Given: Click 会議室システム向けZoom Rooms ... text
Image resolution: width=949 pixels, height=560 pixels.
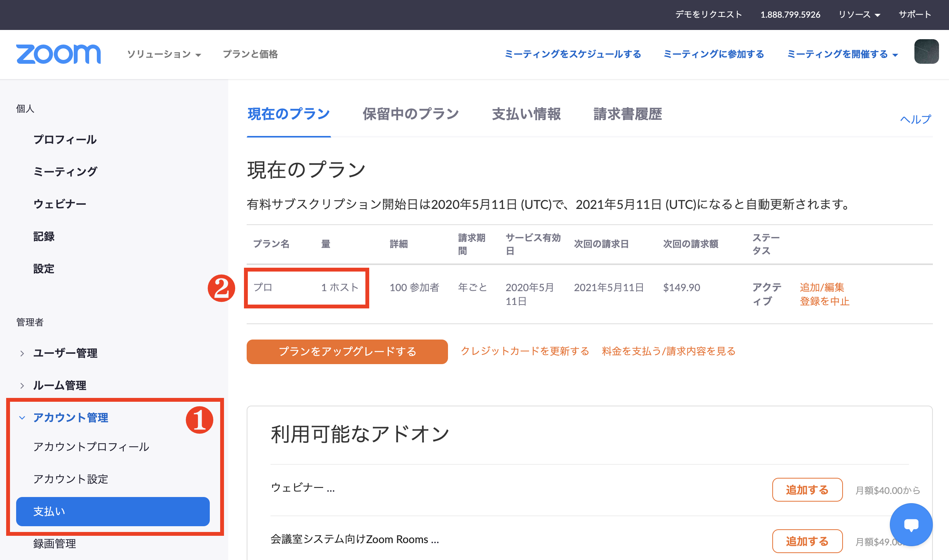Looking at the screenshot, I should point(355,539).
